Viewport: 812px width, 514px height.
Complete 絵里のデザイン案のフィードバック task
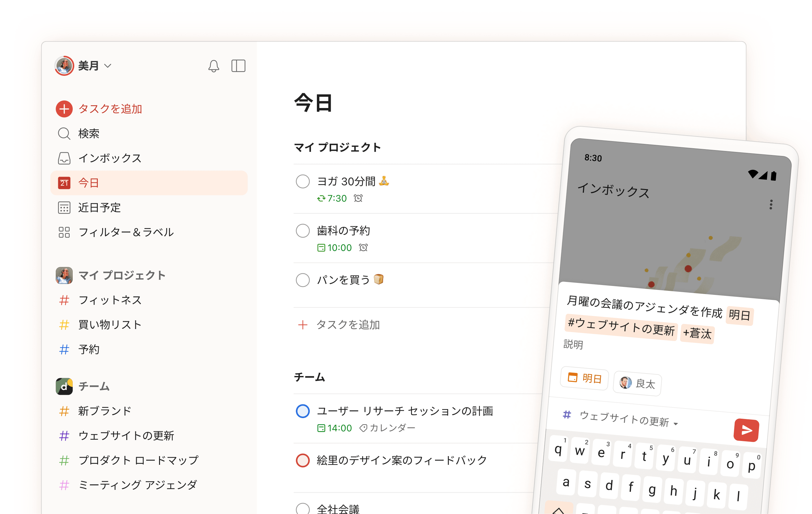point(302,460)
